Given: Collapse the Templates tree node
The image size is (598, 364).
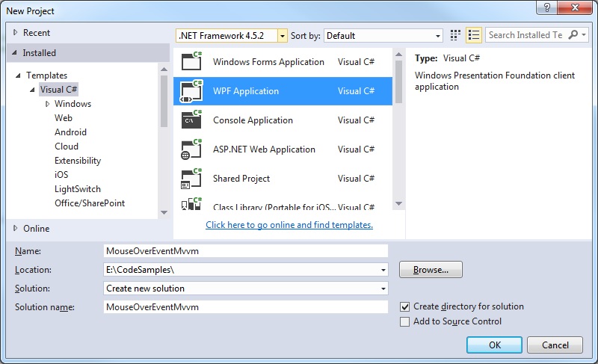Looking at the screenshot, I should point(18,75).
